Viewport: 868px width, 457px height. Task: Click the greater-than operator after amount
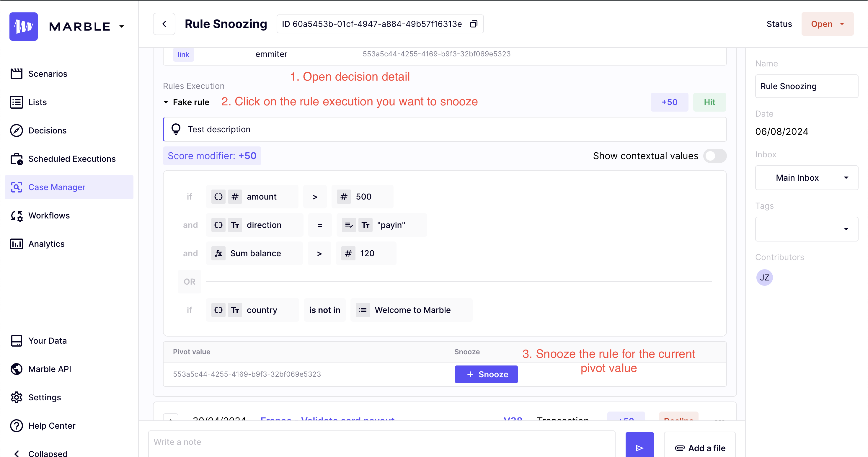(315, 197)
